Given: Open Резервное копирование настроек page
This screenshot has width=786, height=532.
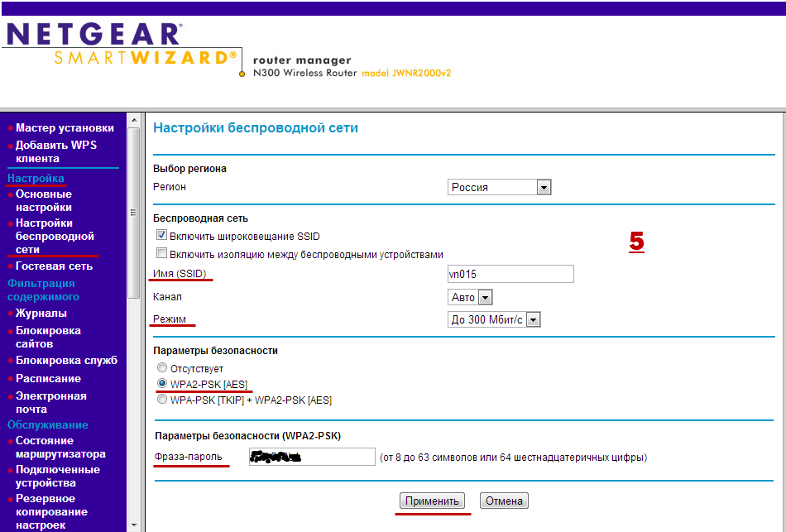Looking at the screenshot, I should (x=51, y=512).
